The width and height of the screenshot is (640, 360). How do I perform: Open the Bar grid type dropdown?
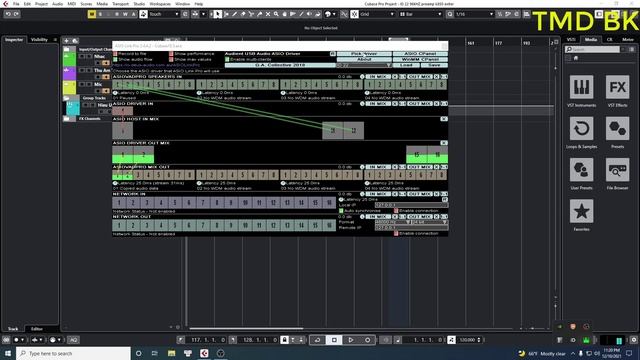pos(420,14)
